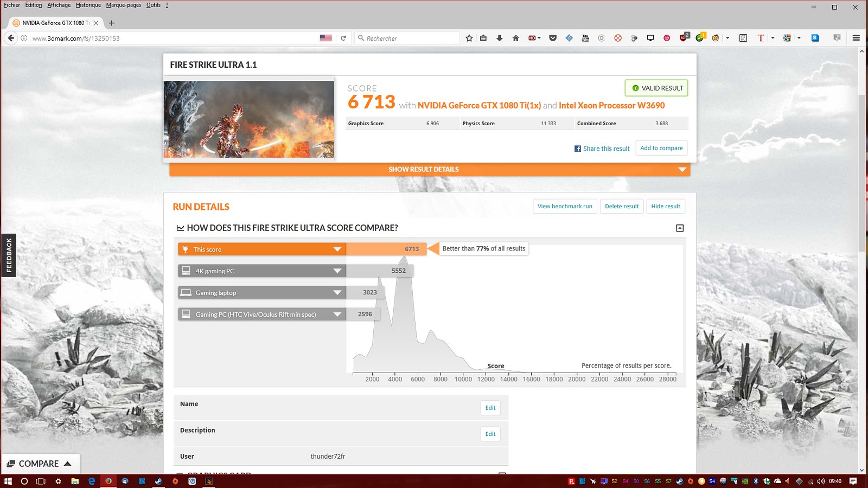
Task: Click the Feedback side tab
Action: point(9,255)
